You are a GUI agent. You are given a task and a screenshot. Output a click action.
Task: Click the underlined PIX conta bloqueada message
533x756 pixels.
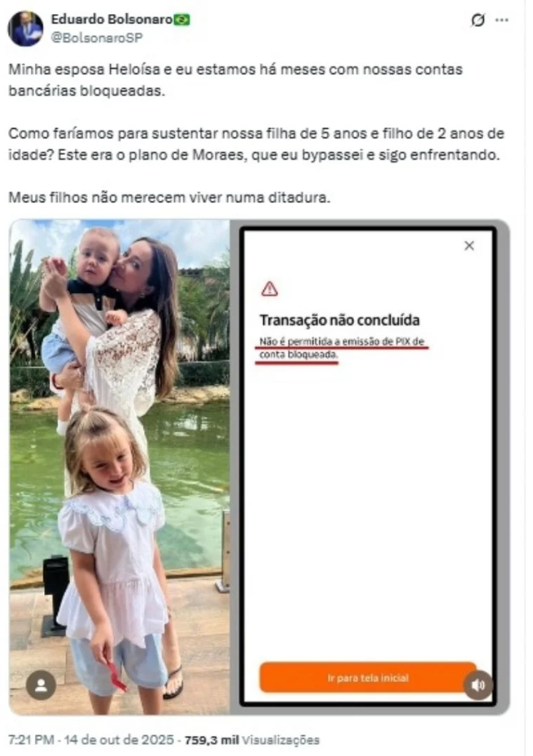(x=341, y=348)
